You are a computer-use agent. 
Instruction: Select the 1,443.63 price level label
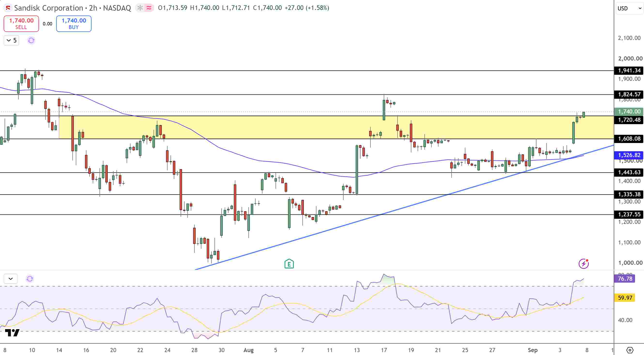(x=629, y=172)
